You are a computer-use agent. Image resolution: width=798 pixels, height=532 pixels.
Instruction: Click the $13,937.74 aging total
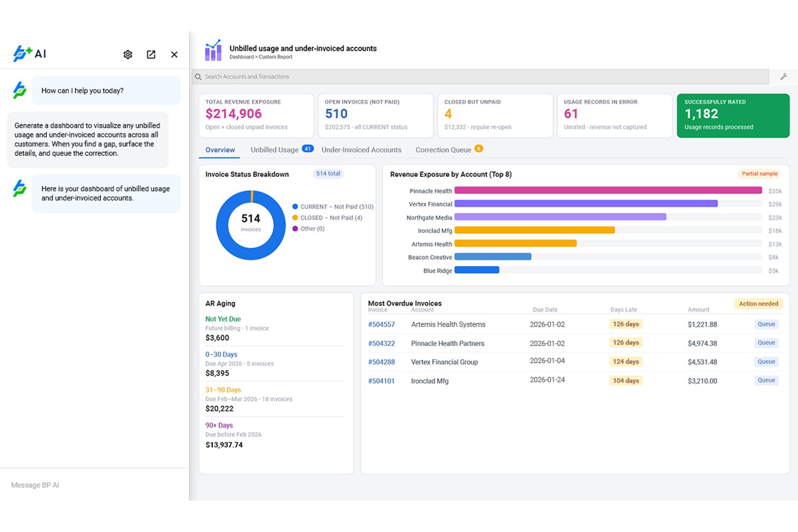224,445
